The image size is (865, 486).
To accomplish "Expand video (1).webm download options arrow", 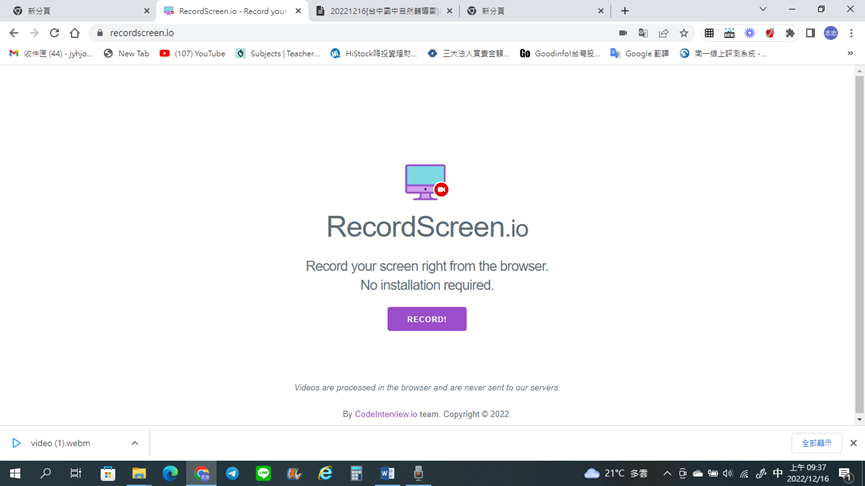I will (135, 443).
